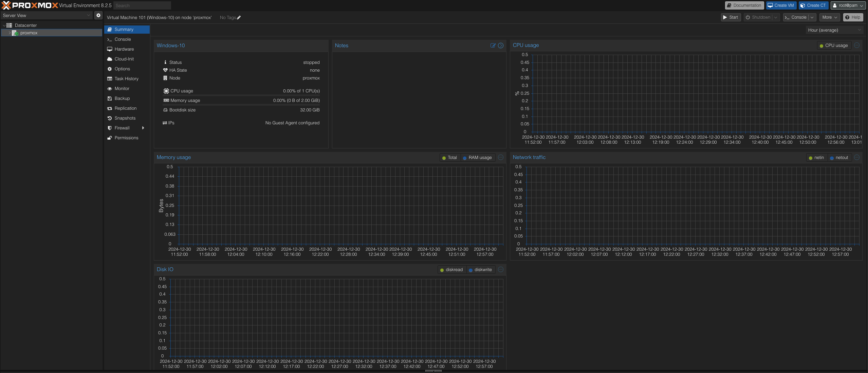
Task: Collapse the Notes panel arrow icon
Action: pyautogui.click(x=501, y=46)
